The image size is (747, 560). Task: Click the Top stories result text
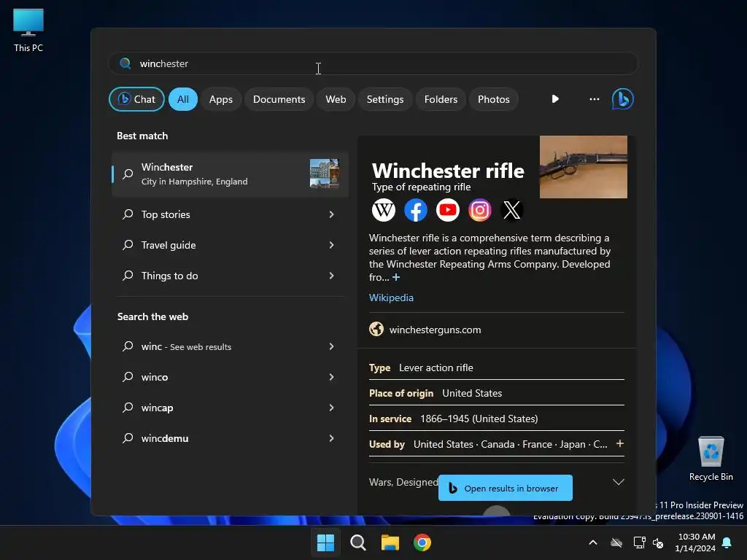[x=166, y=214]
